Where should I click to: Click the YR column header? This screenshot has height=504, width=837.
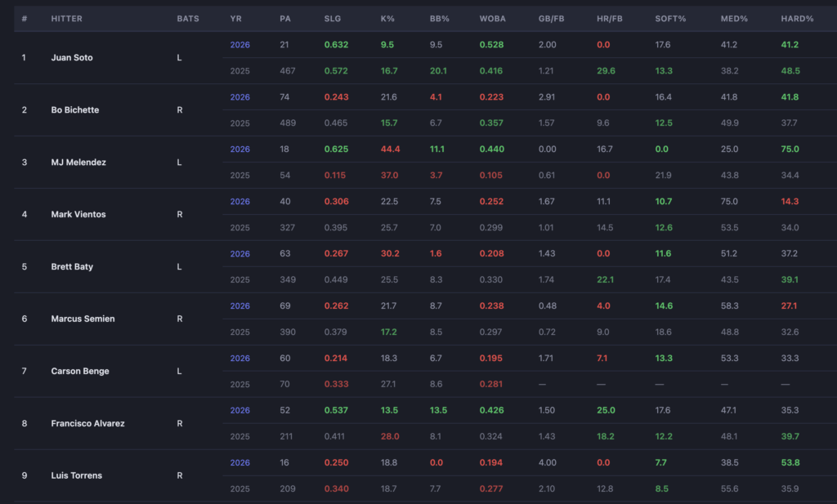[235, 19]
